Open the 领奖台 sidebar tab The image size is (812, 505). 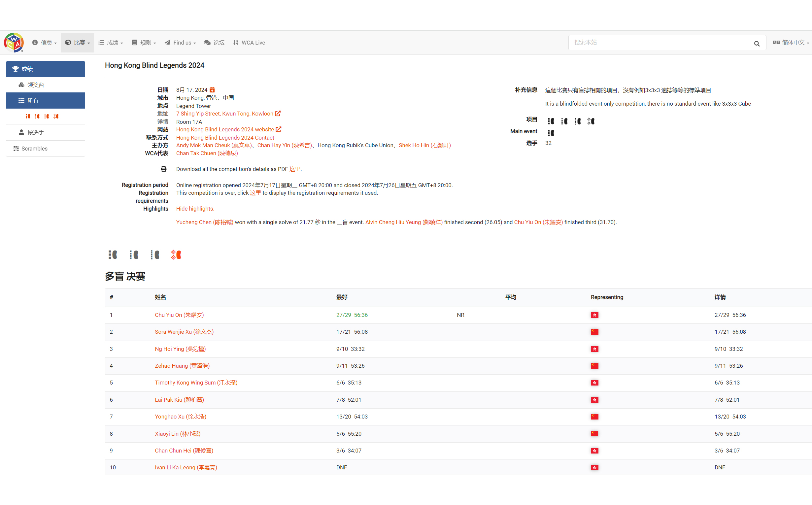36,85
